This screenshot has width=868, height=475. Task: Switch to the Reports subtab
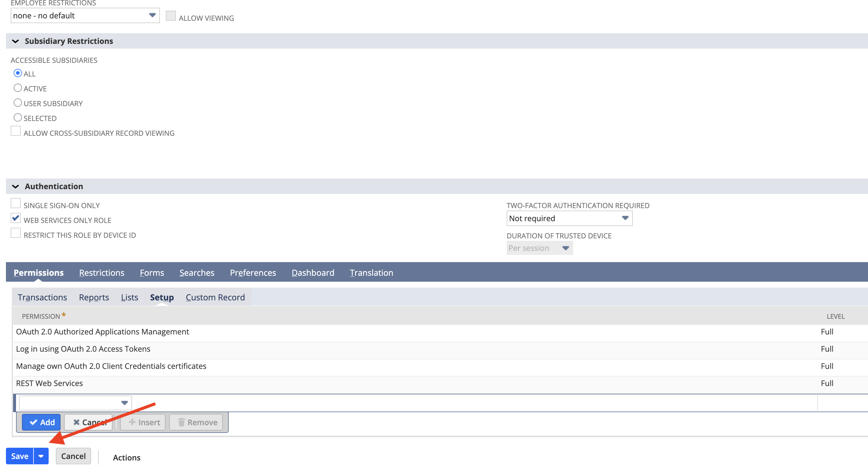click(94, 297)
